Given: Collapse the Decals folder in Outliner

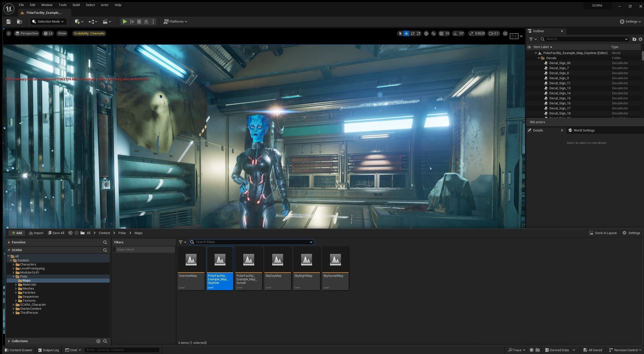Looking at the screenshot, I should 539,58.
